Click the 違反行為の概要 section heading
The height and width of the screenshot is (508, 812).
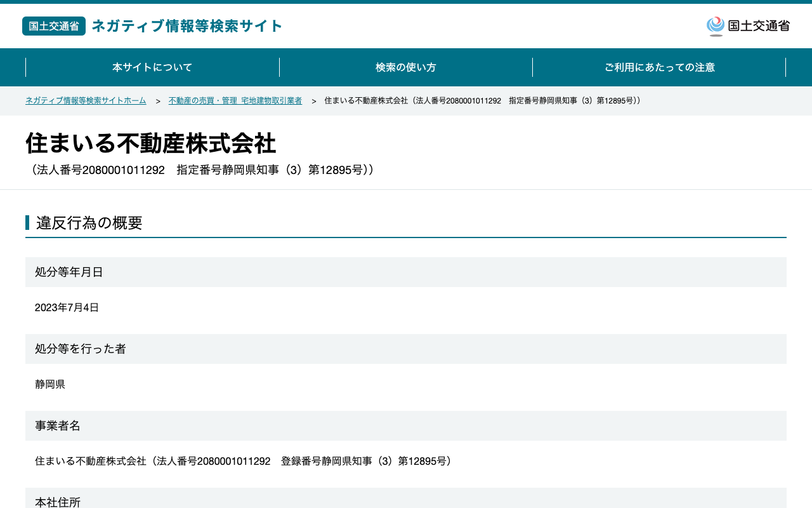pos(89,223)
